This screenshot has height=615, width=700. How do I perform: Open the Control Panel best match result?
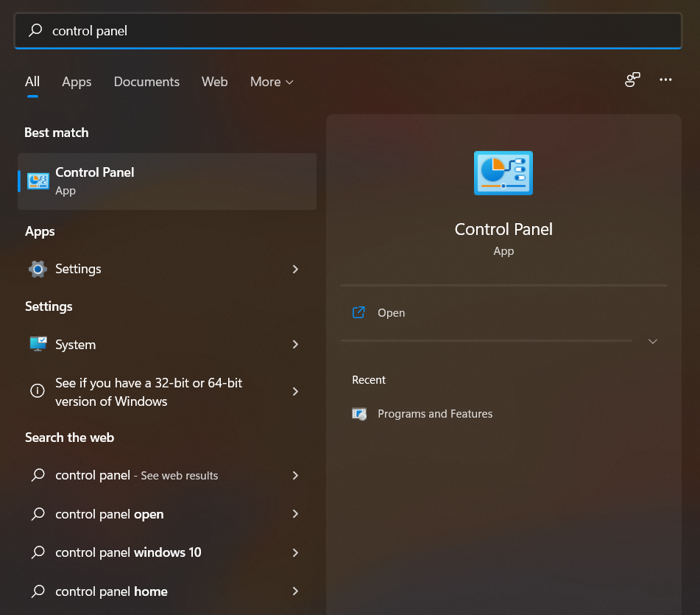167,181
